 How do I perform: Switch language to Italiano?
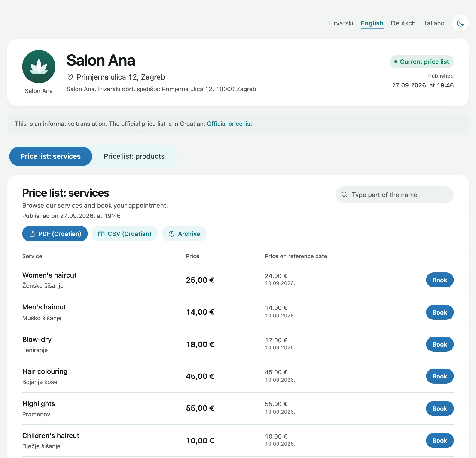433,23
